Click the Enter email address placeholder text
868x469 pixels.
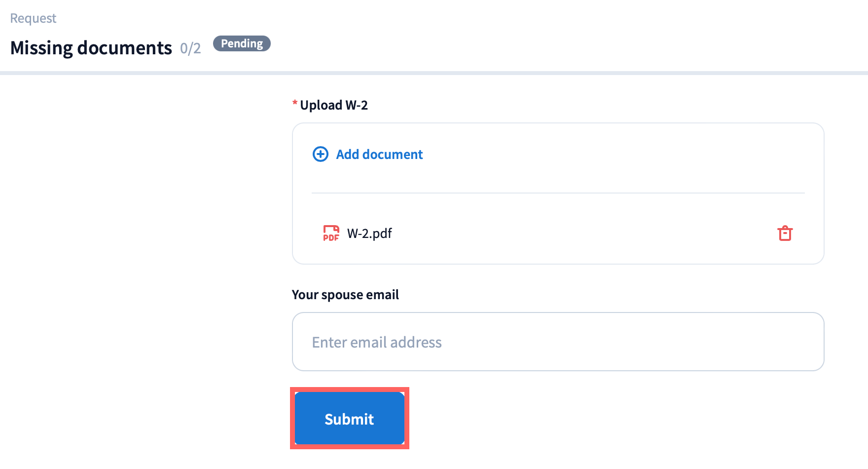377,342
